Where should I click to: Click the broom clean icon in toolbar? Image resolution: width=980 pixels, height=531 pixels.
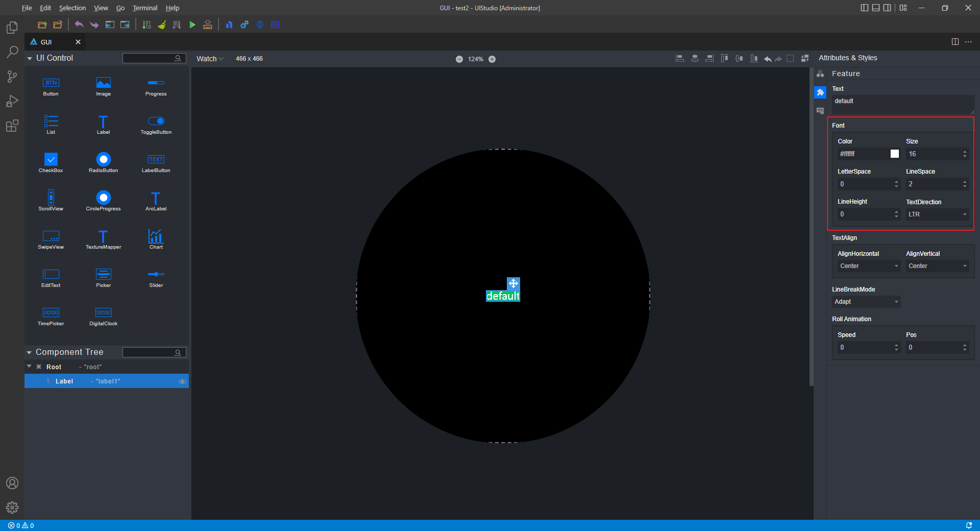tap(162, 25)
